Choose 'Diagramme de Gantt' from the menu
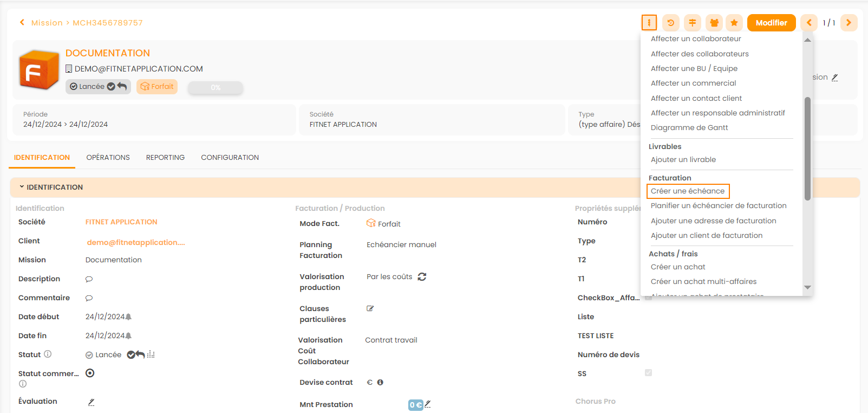The height and width of the screenshot is (413, 868). [x=689, y=128]
